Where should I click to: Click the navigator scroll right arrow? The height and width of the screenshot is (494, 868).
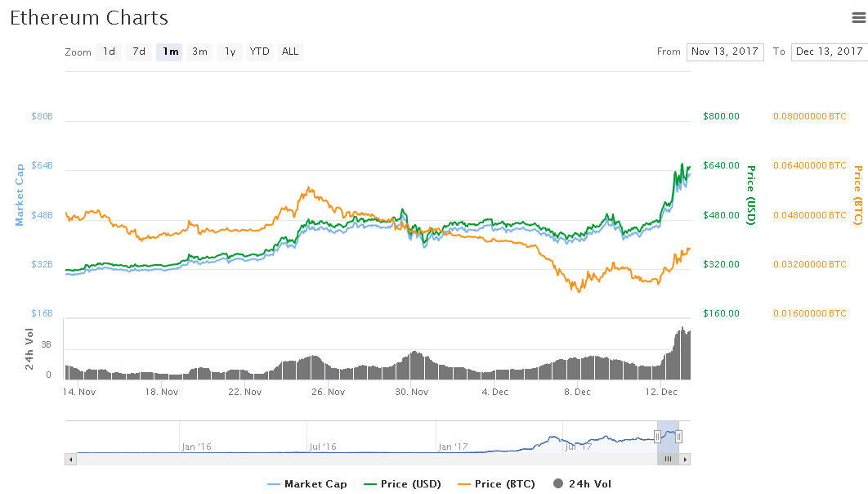pyautogui.click(x=685, y=459)
